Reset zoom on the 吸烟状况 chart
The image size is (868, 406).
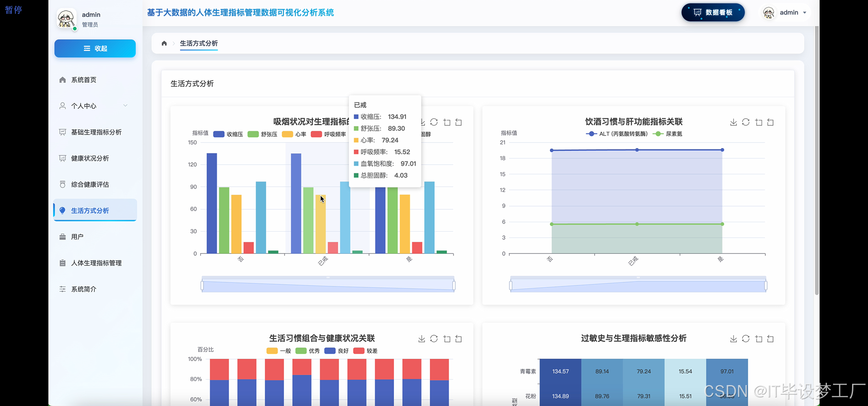pos(459,122)
